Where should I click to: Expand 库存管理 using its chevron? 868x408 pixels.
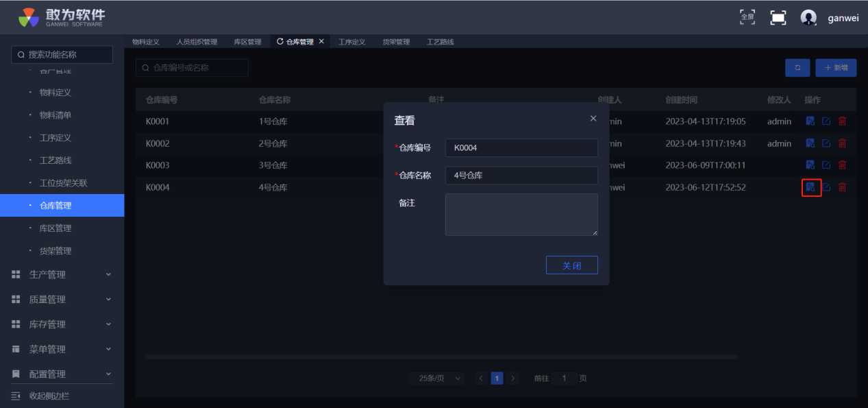pos(108,324)
